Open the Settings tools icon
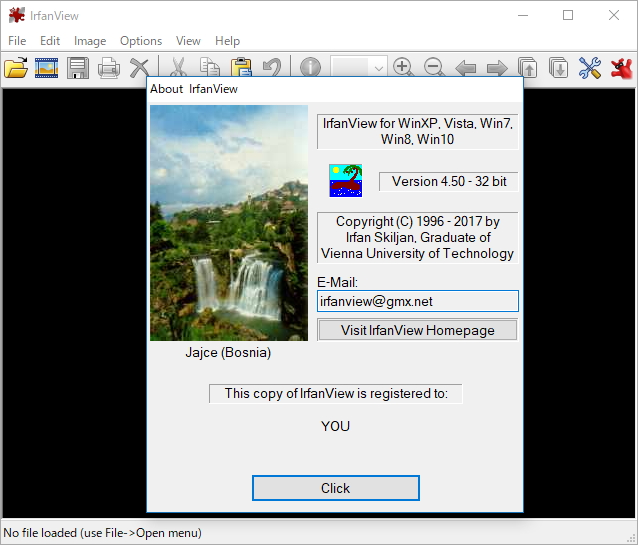Viewport: 638px width, 545px height. (590, 68)
